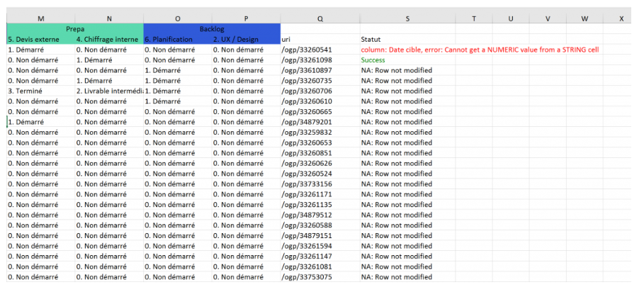The image size is (644, 292).
Task: Select the green "Prepa" merged header cell
Action: (x=74, y=29)
